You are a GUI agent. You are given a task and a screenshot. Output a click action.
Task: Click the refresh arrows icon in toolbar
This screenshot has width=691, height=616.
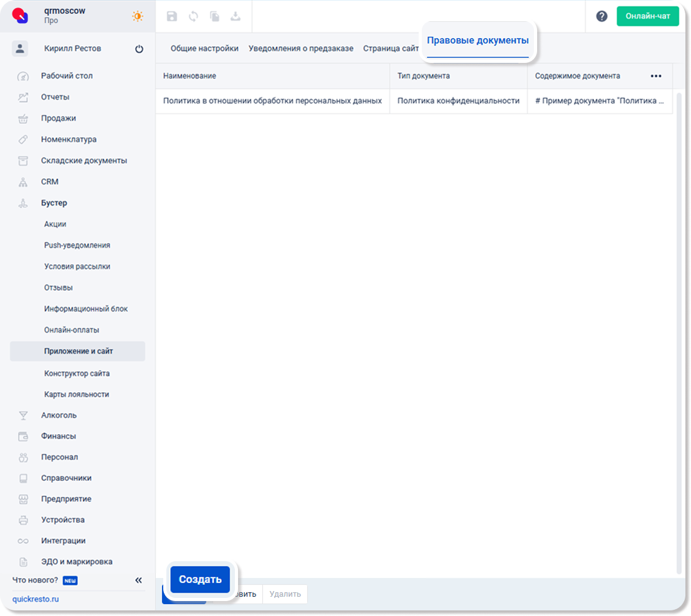(x=193, y=17)
